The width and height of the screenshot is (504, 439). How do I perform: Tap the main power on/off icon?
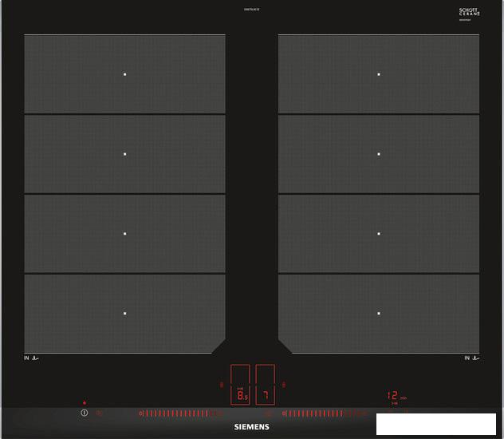(x=85, y=413)
